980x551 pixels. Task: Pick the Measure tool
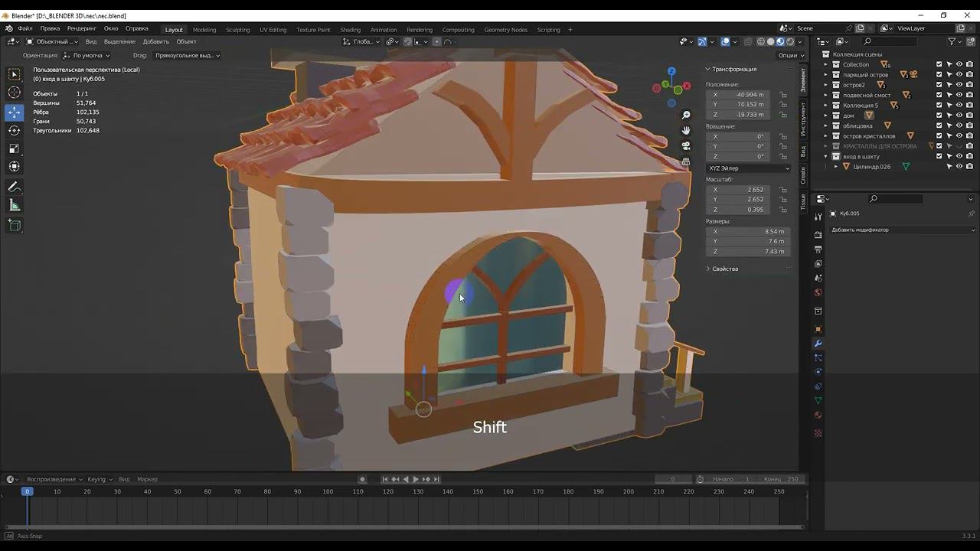pos(15,205)
